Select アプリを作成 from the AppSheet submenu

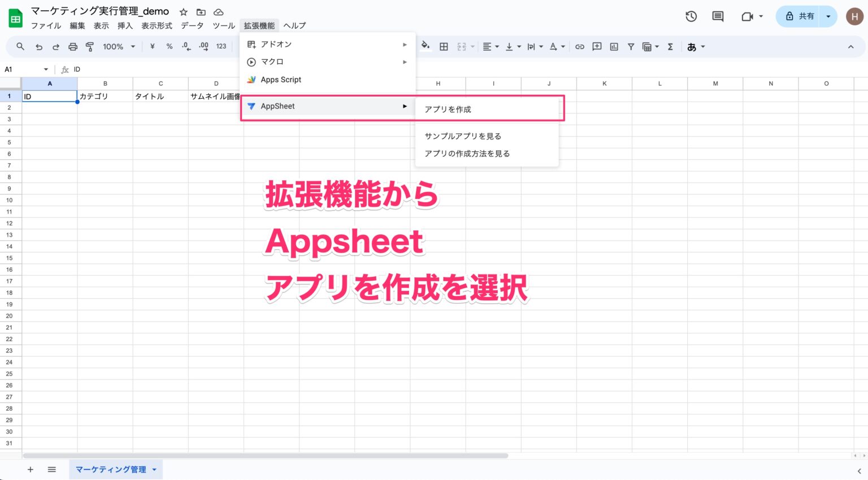point(447,109)
